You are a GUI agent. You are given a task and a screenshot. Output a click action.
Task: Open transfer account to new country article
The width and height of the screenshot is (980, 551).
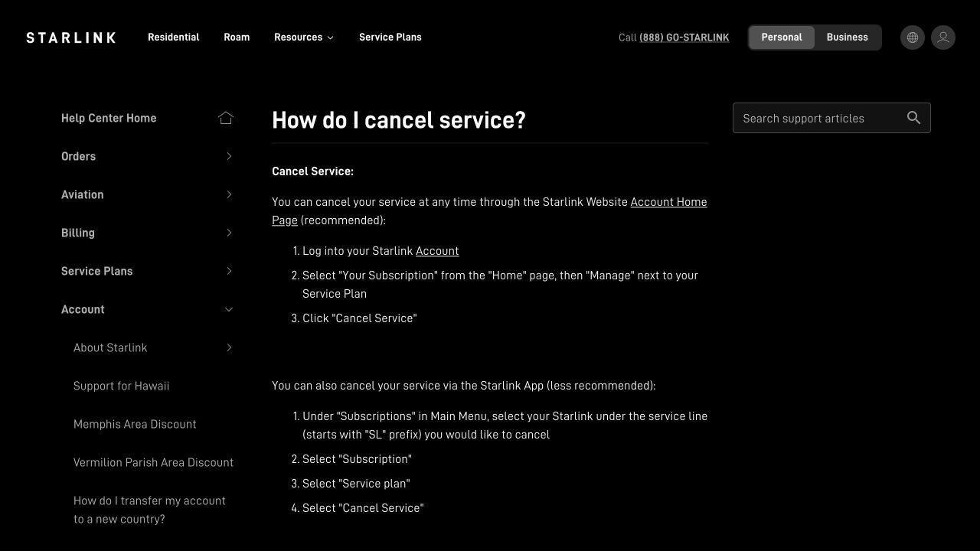149,510
